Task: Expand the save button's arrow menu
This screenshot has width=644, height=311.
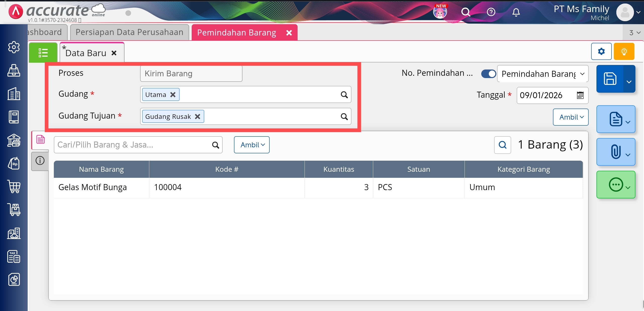Action: click(629, 82)
